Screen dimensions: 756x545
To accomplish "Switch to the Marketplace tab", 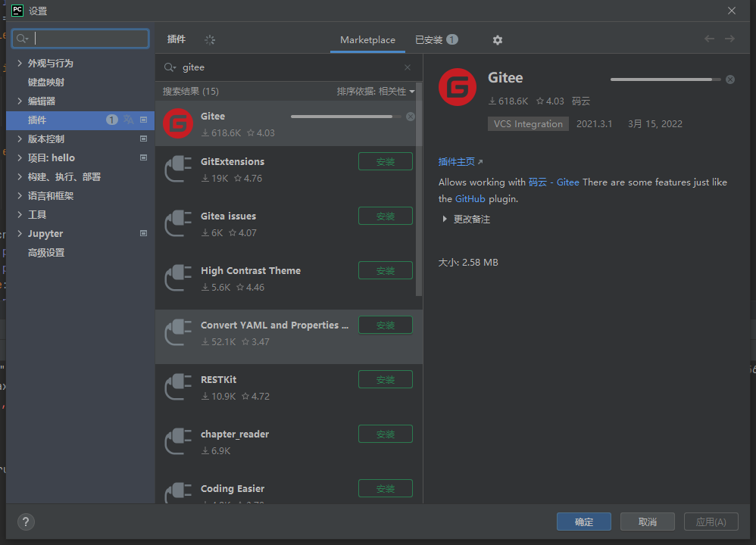I will tap(367, 40).
